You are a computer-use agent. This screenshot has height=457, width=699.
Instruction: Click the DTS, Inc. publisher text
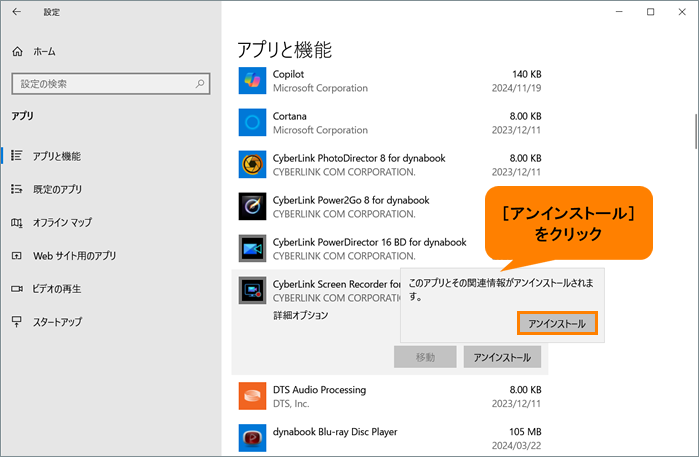[x=291, y=403]
